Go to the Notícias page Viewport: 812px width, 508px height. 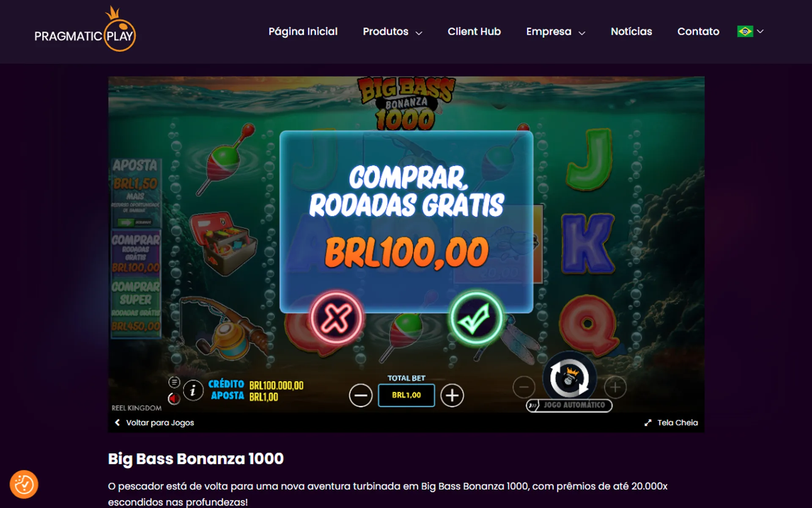(631, 32)
